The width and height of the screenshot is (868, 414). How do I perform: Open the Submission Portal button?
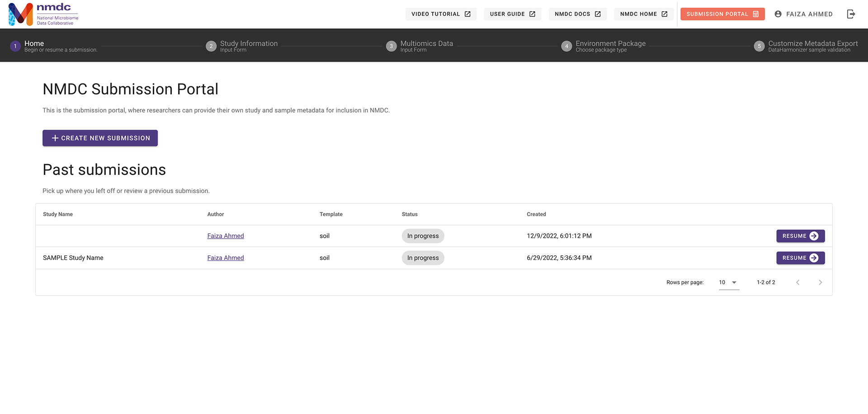coord(722,14)
